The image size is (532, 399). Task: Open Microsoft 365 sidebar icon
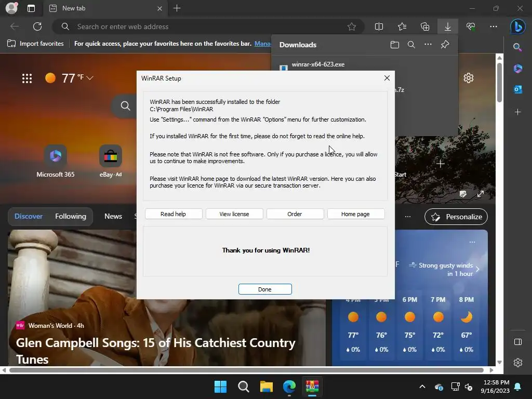tap(518, 69)
